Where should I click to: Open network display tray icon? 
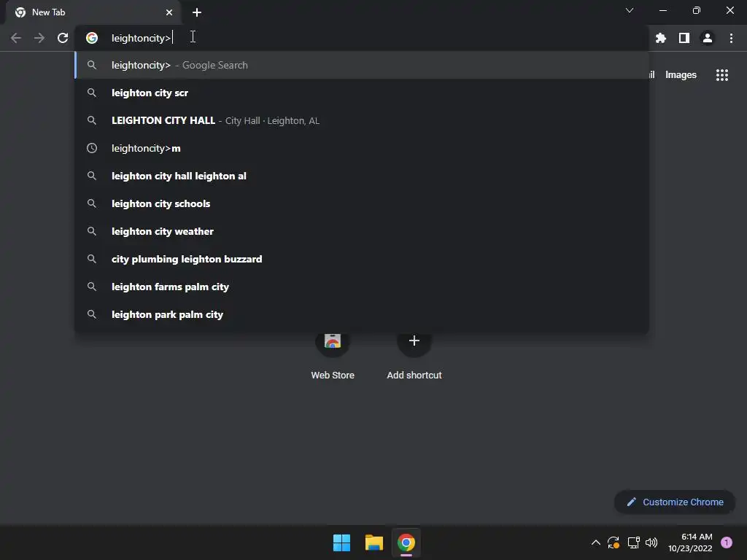click(x=633, y=542)
